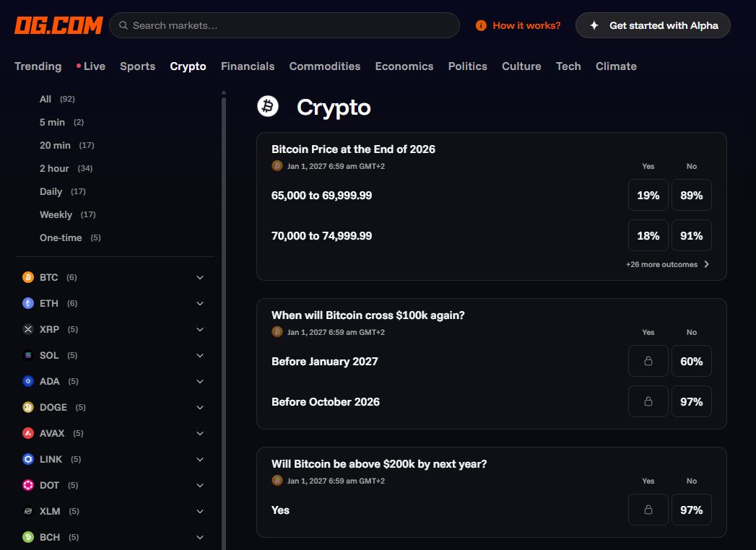Buy No 89% on 65,000 to 69,999.99

pyautogui.click(x=692, y=195)
